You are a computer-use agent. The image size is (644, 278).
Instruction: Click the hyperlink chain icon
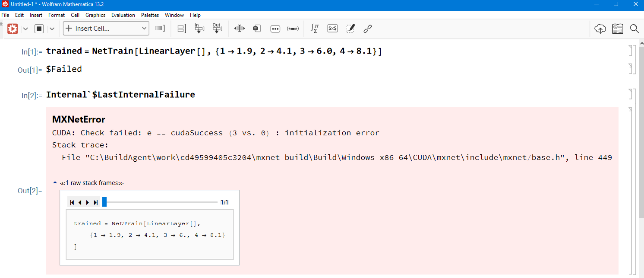click(x=368, y=29)
